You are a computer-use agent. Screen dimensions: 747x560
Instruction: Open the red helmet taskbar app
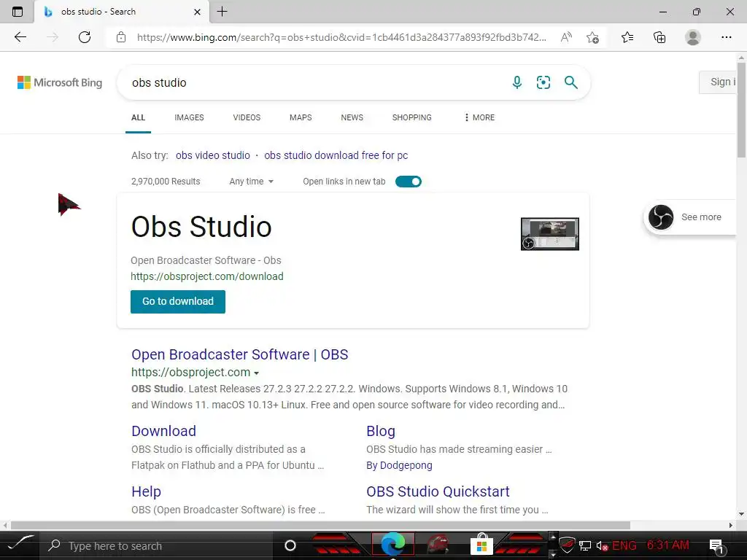click(x=438, y=544)
